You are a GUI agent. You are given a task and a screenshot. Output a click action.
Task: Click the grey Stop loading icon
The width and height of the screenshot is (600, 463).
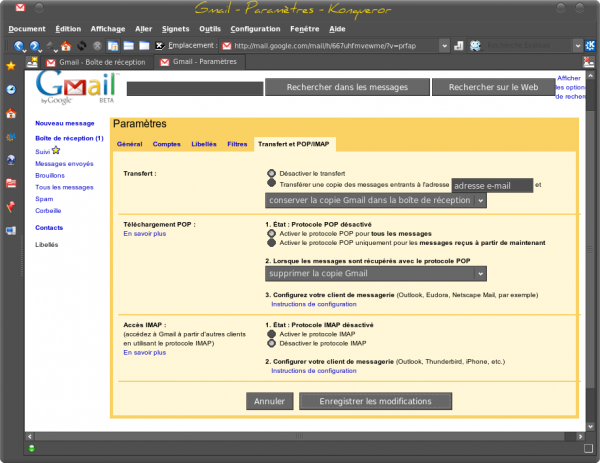click(x=97, y=46)
